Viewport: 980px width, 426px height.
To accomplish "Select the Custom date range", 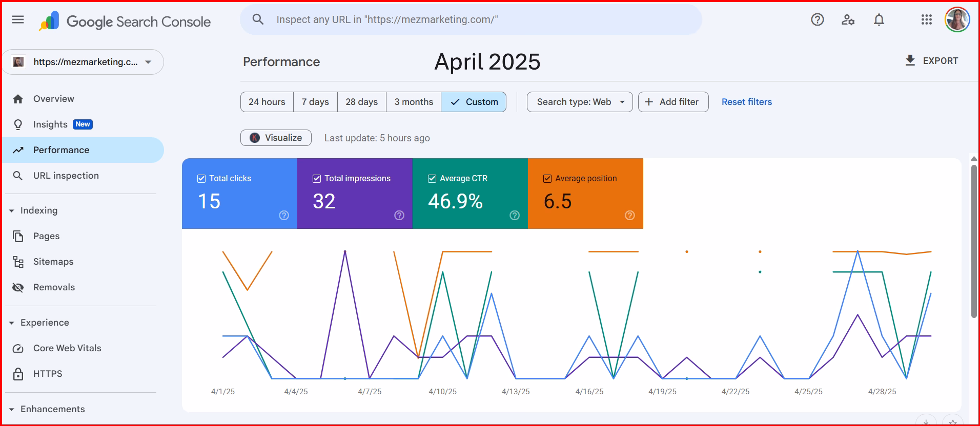I will click(474, 102).
